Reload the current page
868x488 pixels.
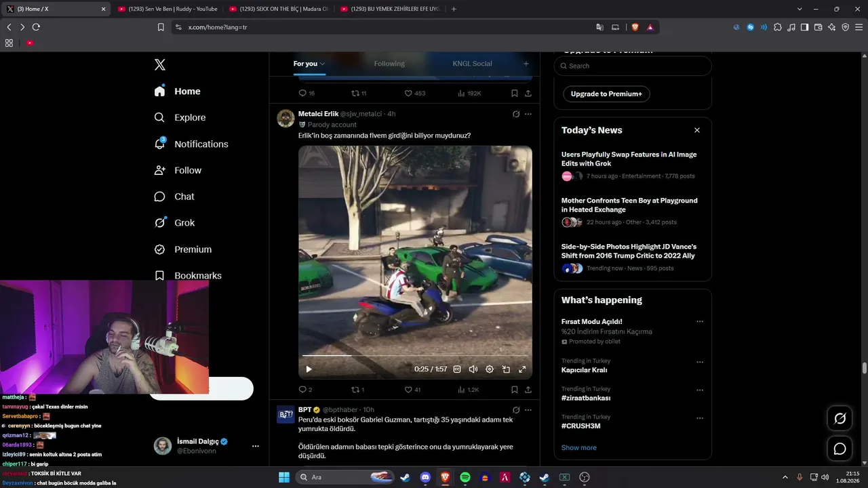36,27
